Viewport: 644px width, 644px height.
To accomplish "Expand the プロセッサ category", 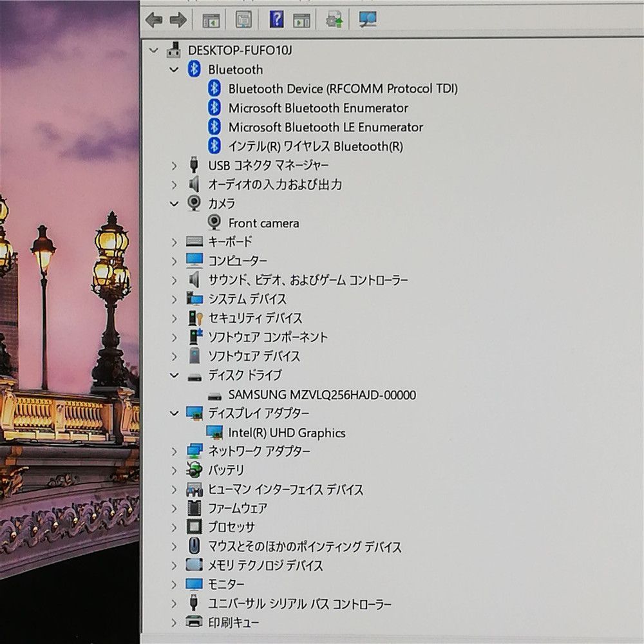I will [x=173, y=527].
